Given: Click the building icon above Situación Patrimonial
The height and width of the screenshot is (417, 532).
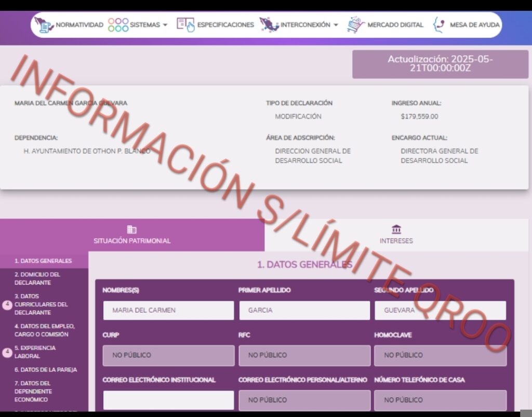Looking at the screenshot, I should (x=132, y=230).
